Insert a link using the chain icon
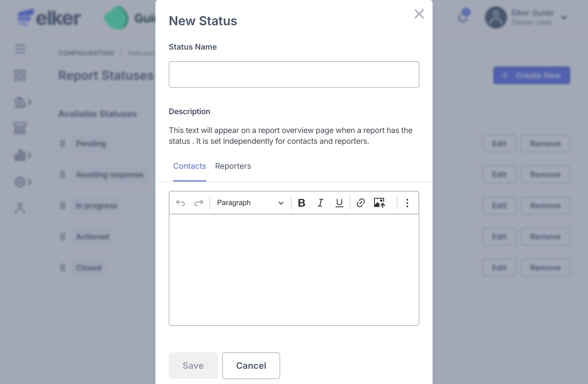 tap(361, 203)
